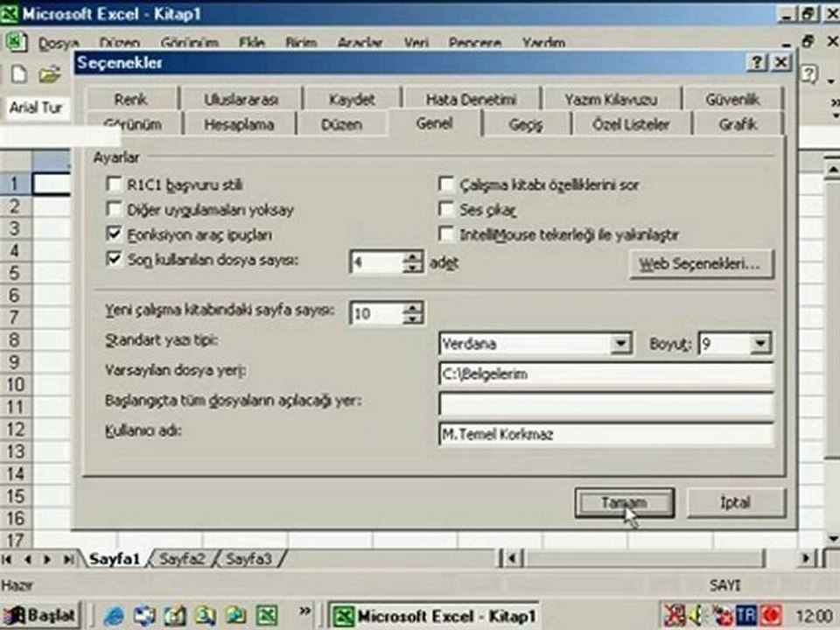Switch to the Uluslararası tab
Screen dimensions: 840x630
(x=241, y=99)
